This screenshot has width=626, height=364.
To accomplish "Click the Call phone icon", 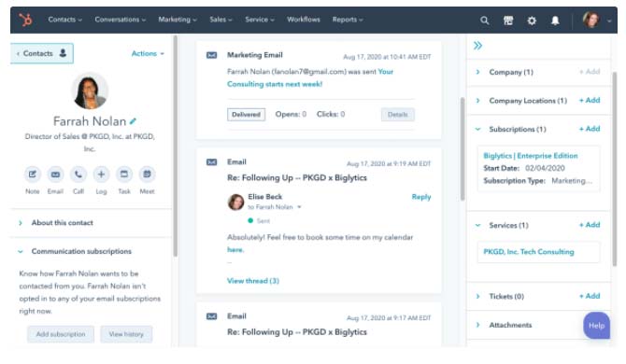I will point(78,175).
